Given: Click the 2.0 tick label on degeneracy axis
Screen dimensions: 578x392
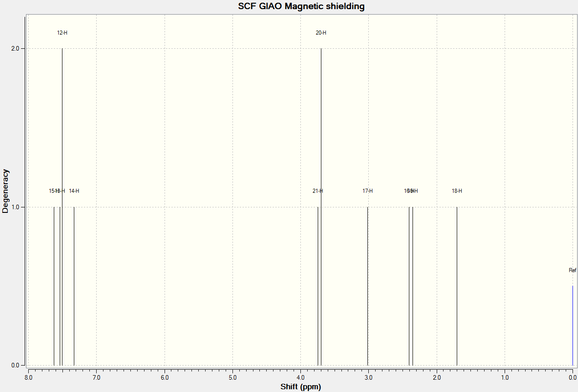Looking at the screenshot, I should point(15,49).
